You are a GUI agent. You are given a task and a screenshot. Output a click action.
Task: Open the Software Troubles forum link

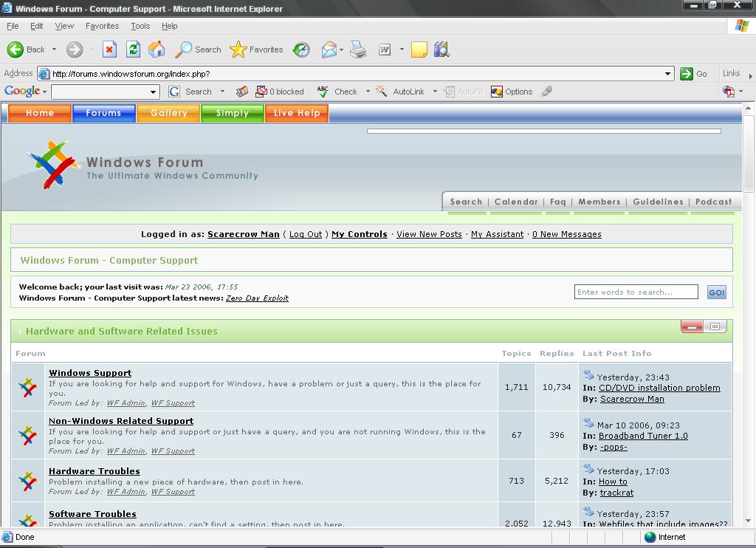pos(92,514)
